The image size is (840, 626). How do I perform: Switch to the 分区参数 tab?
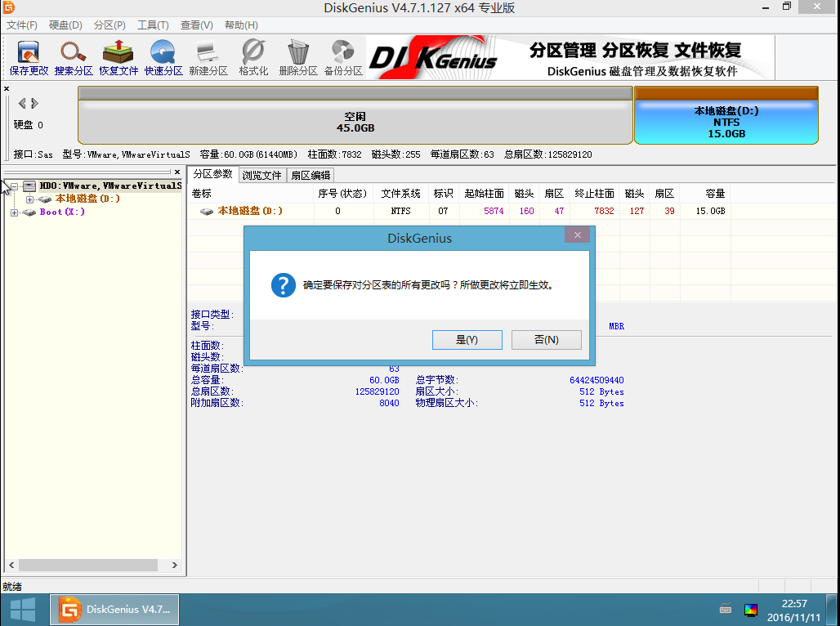point(212,174)
